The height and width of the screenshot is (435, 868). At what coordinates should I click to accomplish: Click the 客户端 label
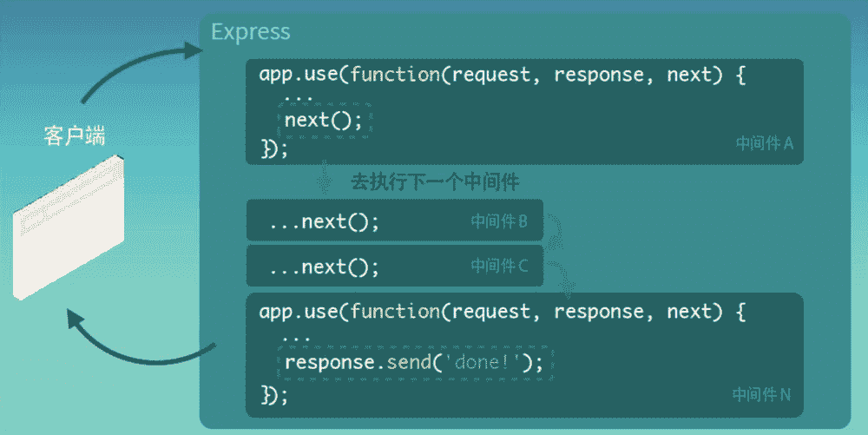[x=74, y=136]
